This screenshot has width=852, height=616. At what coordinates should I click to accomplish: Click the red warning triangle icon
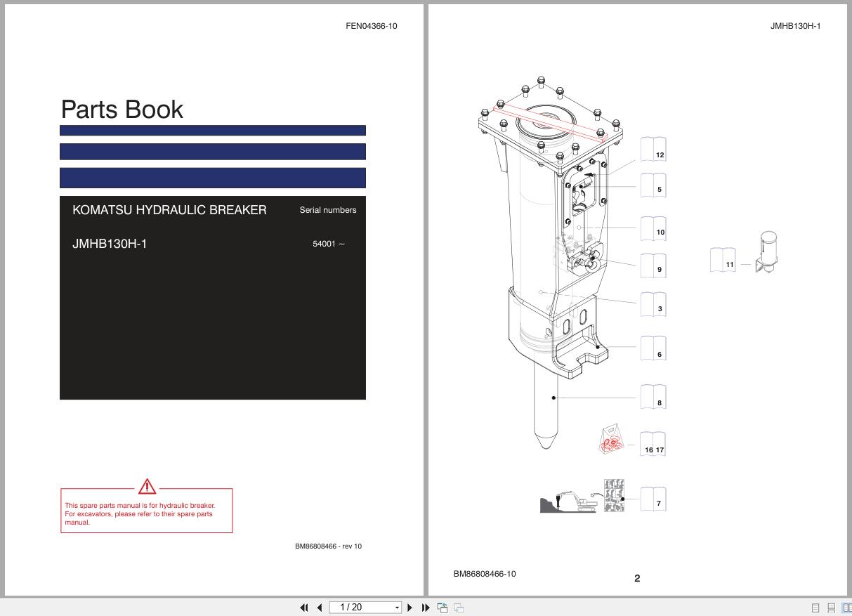point(147,486)
